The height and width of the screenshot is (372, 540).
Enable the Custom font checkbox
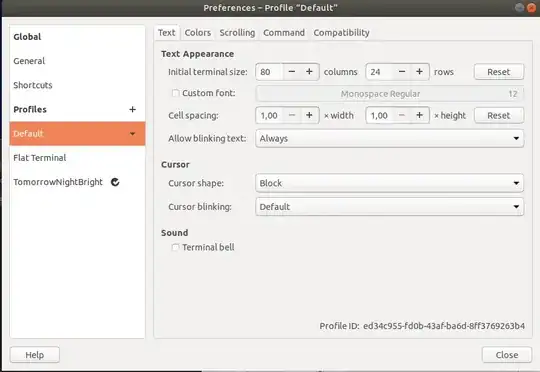pos(175,93)
